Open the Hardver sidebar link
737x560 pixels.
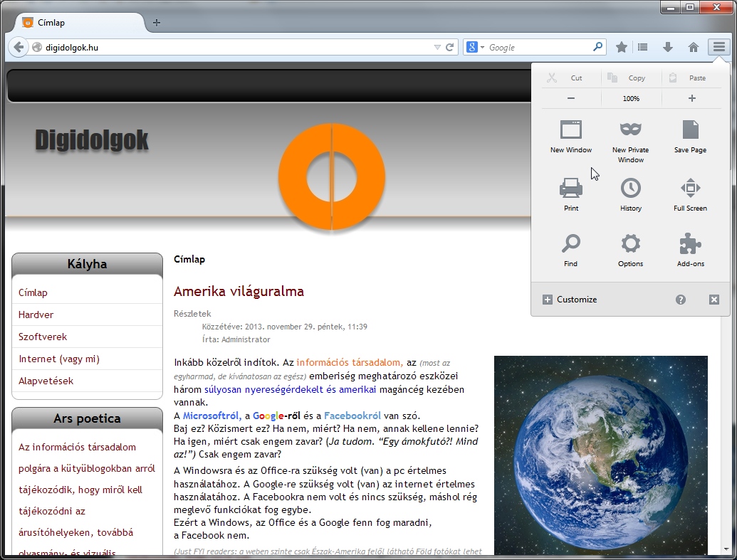36,315
